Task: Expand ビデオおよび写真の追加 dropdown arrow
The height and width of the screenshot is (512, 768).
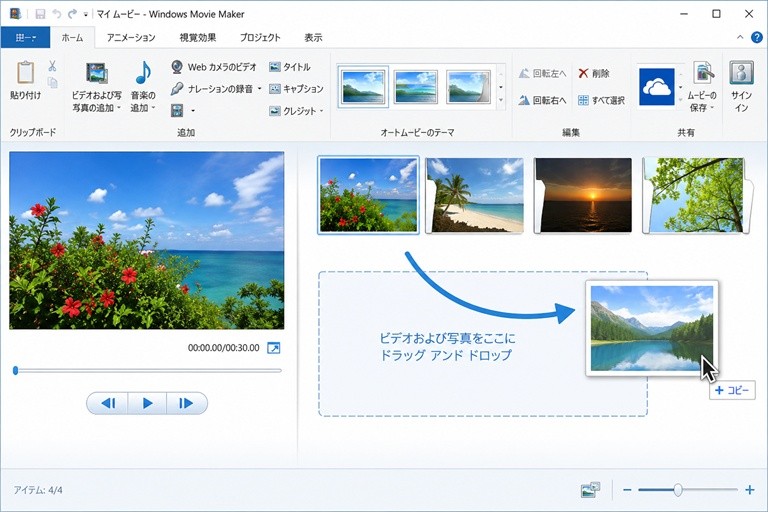Action: pos(119,108)
